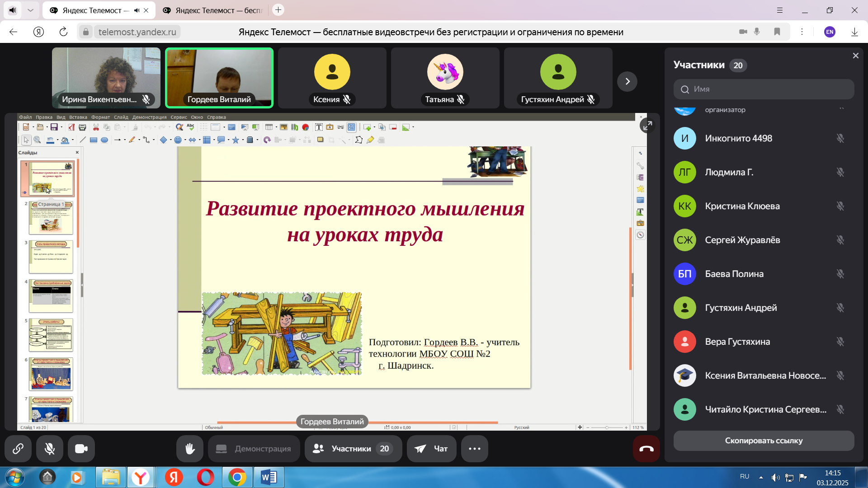This screenshot has height=488, width=868.
Task: Switch to the second Яндекс Телемост tab
Action: click(212, 10)
